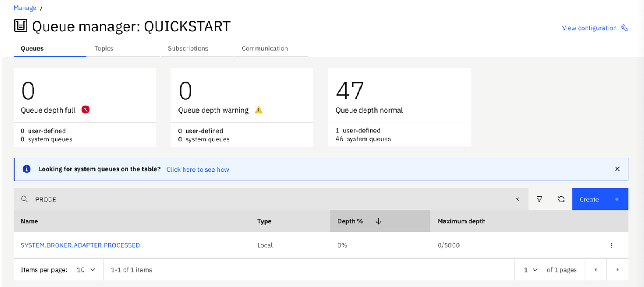Toggle the Depth % sort direction arrow

[x=378, y=221]
